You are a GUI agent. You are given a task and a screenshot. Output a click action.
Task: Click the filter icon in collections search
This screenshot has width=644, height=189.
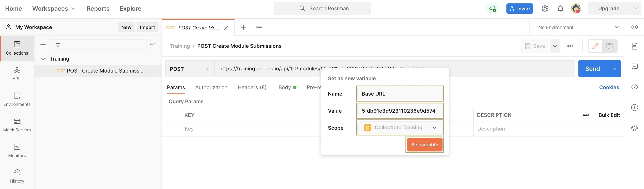58,45
